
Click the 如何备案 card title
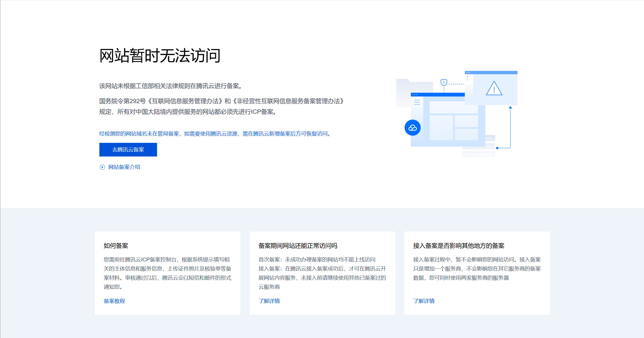click(x=116, y=246)
